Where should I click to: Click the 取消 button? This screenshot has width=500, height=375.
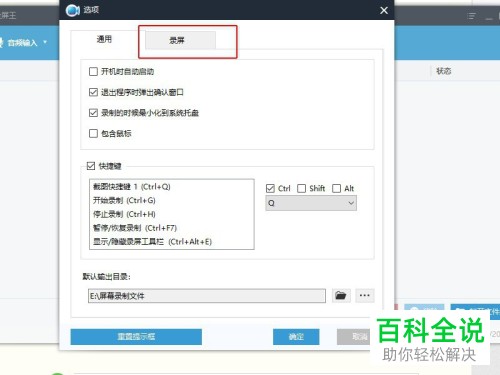[355, 337]
